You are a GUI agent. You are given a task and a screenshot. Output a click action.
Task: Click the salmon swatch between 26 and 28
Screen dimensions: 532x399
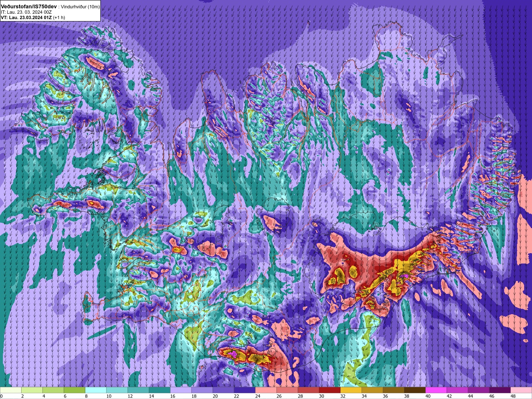287,390
